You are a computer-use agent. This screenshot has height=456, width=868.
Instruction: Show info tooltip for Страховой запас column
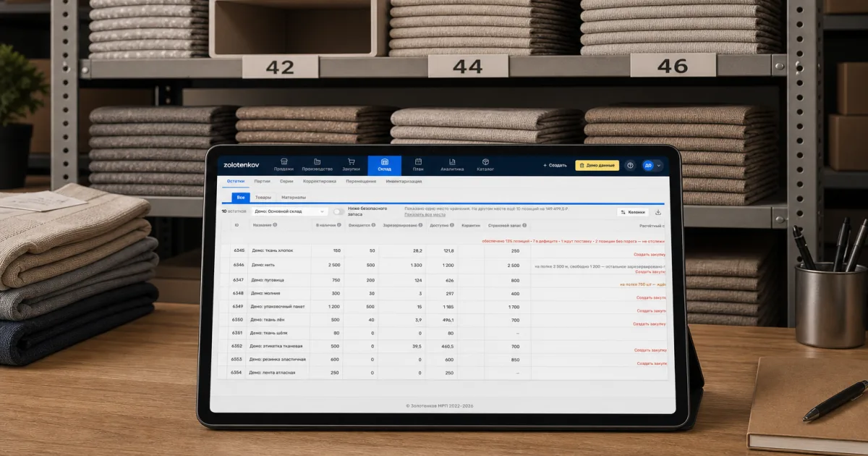tap(524, 225)
